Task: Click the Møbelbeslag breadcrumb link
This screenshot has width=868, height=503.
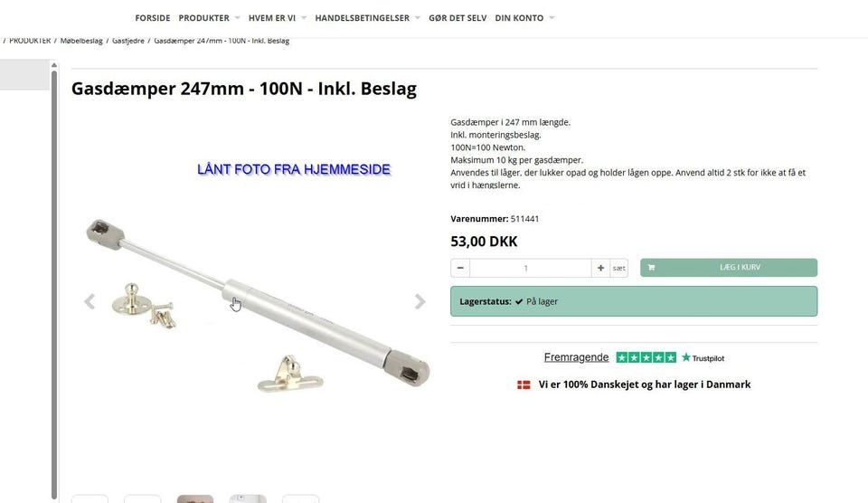Action: [x=81, y=41]
